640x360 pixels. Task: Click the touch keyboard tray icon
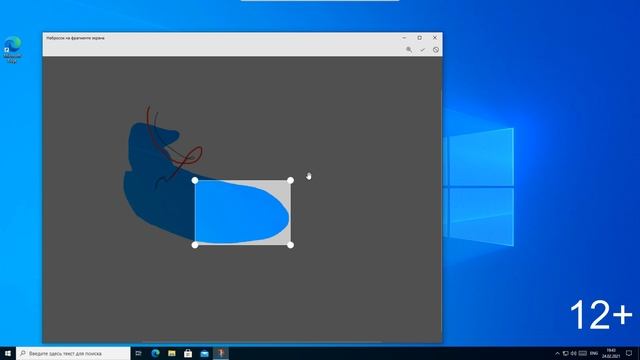pyautogui.click(x=583, y=353)
